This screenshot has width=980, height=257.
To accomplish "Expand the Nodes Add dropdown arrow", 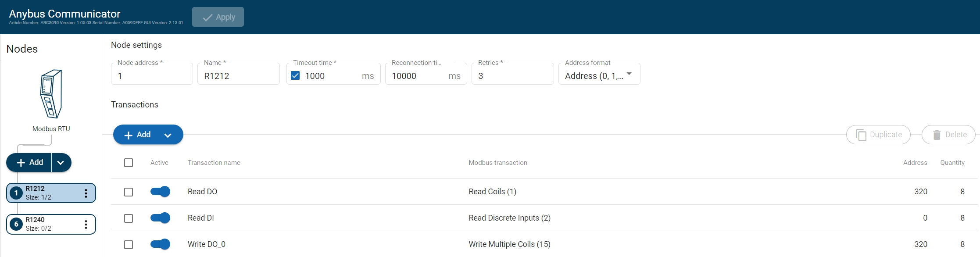I will (61, 163).
